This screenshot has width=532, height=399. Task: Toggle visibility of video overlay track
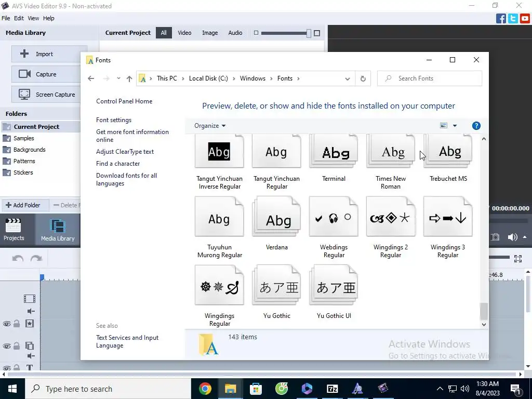pyautogui.click(x=6, y=346)
